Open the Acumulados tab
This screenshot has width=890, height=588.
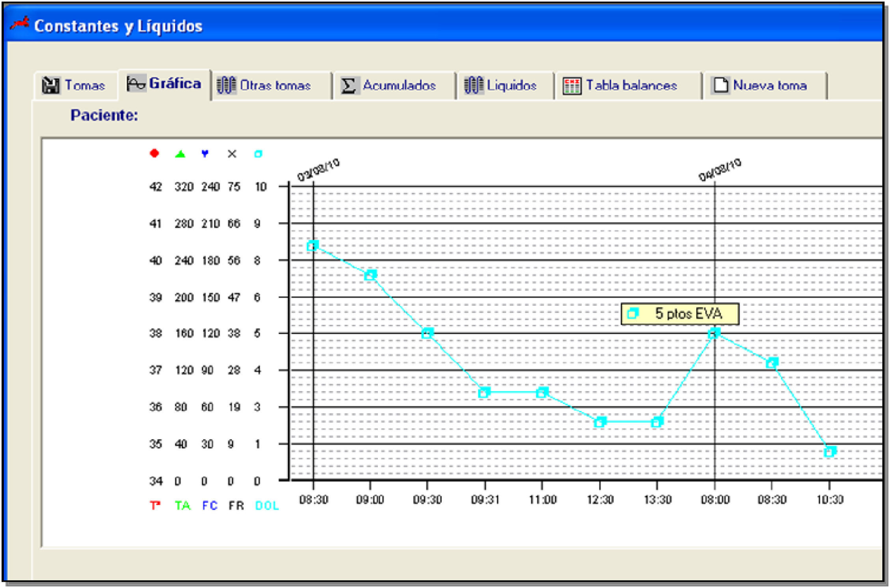point(399,85)
